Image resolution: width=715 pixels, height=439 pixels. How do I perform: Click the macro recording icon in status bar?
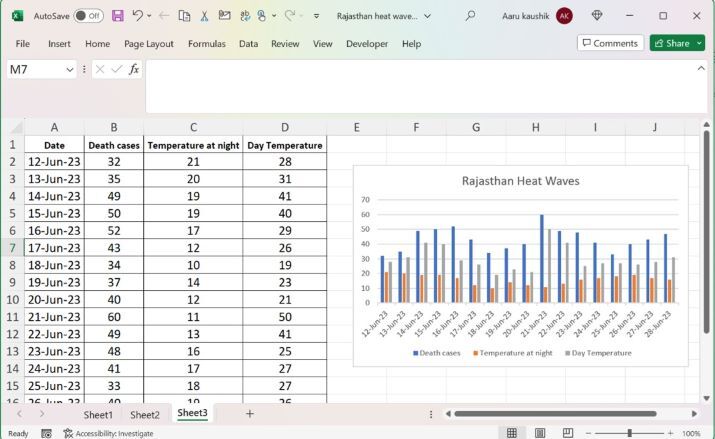[x=46, y=434]
